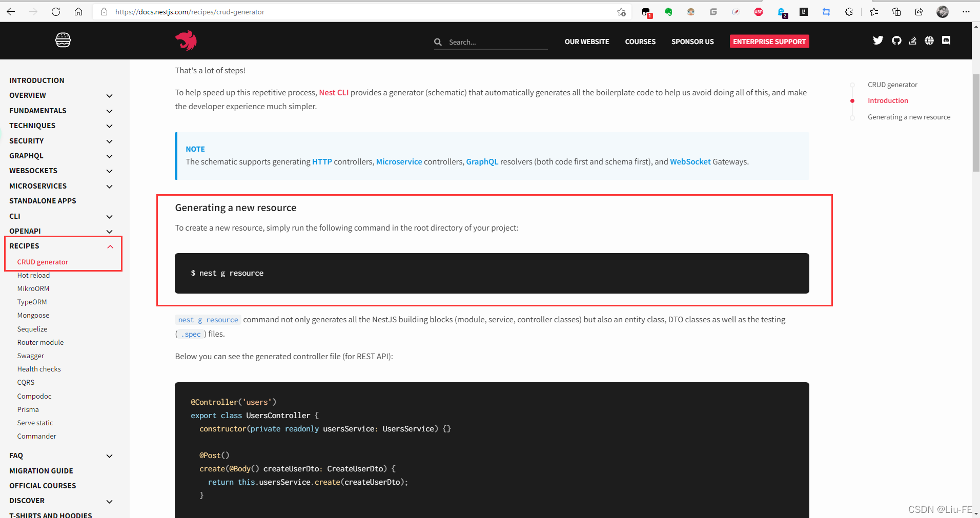
Task: Click the browser share icon
Action: pyautogui.click(x=919, y=12)
